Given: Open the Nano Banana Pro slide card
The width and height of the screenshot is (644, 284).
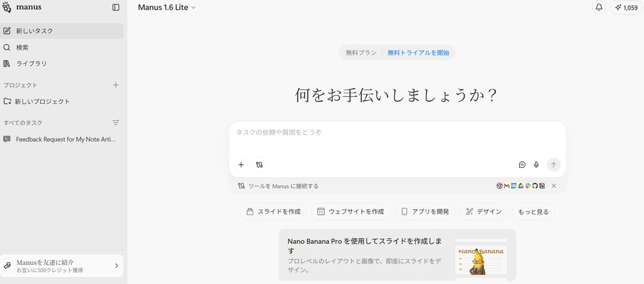Looking at the screenshot, I should [397, 255].
